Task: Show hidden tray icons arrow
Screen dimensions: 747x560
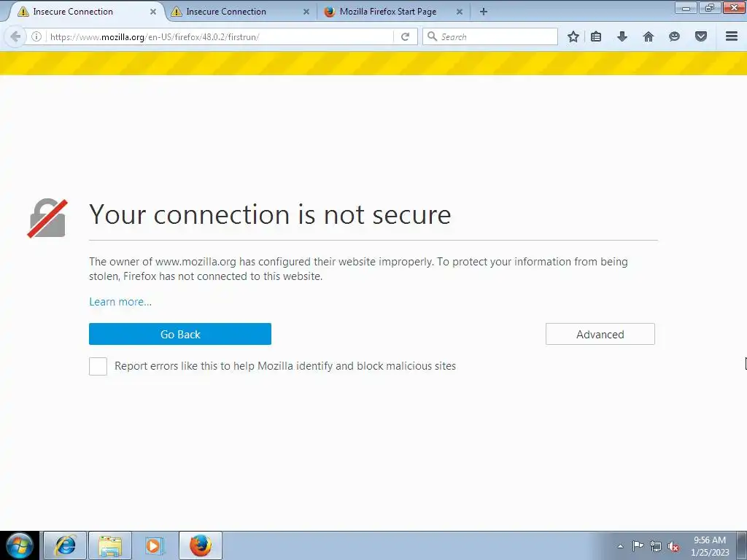Action: (620, 546)
